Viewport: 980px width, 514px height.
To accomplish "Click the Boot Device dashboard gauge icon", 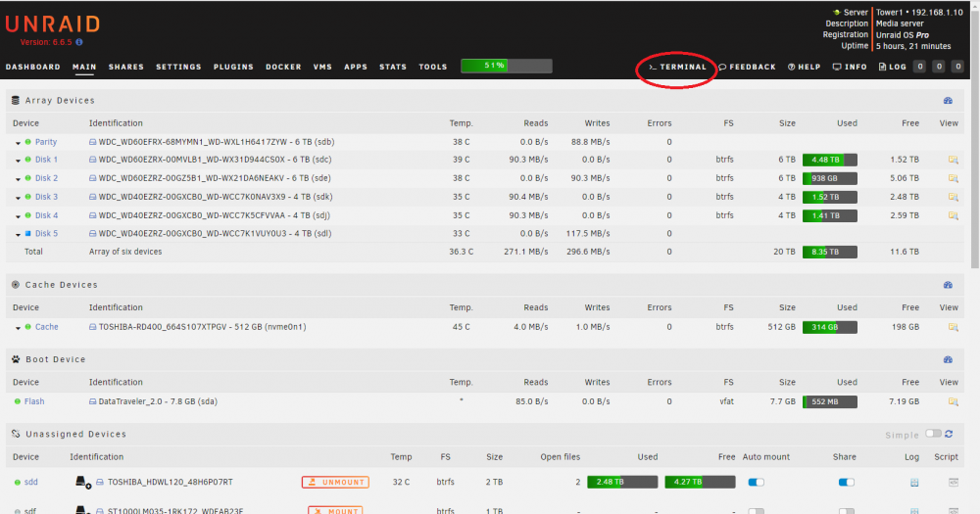I will tap(948, 359).
